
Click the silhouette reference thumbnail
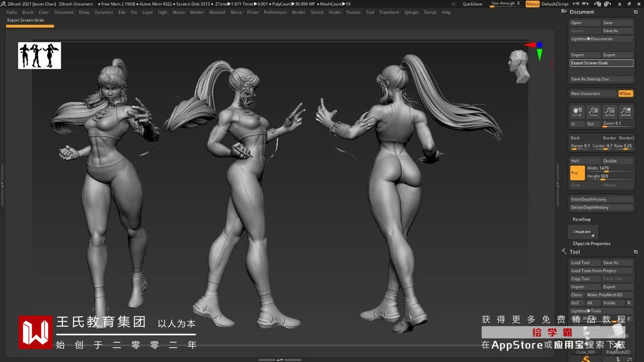(x=39, y=55)
